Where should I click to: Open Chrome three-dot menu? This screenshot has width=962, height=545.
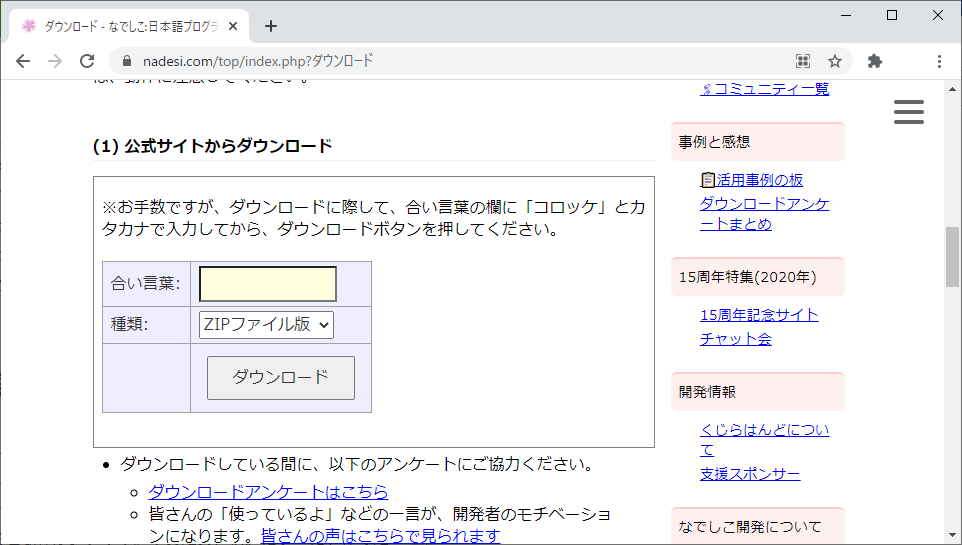click(939, 61)
